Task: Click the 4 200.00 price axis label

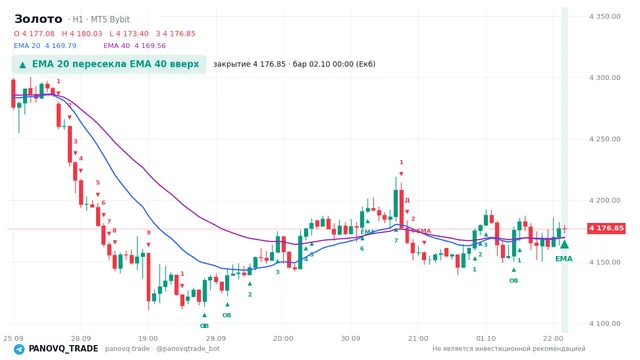Action: click(604, 200)
